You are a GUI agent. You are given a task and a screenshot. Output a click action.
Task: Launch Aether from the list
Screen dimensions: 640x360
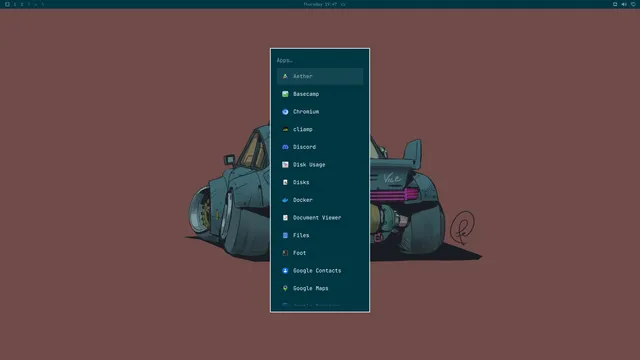click(x=320, y=76)
